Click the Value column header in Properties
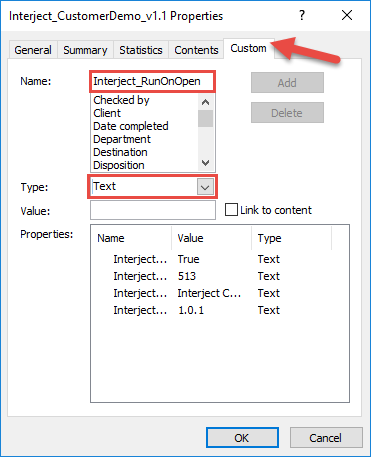371x457 pixels. (211, 238)
